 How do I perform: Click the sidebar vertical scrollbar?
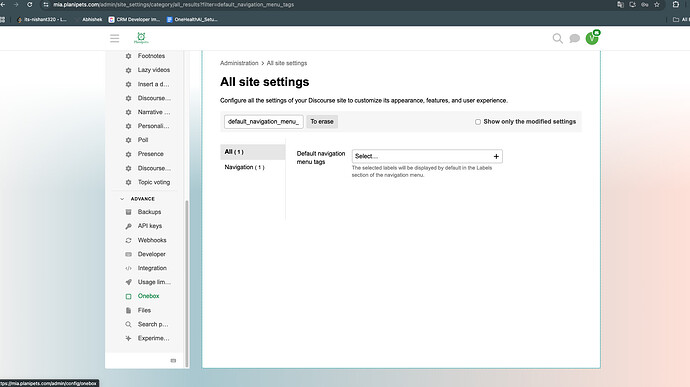coord(187,284)
